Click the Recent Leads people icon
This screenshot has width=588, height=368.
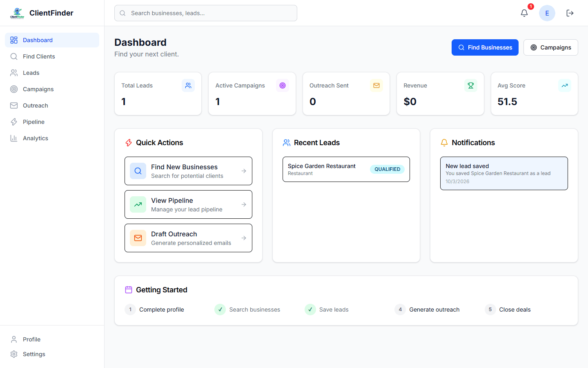coord(287,143)
